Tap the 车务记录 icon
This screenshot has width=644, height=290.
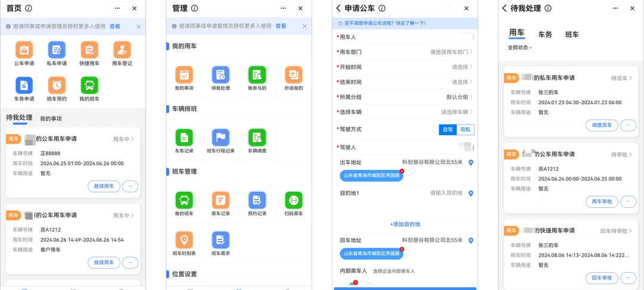184,138
